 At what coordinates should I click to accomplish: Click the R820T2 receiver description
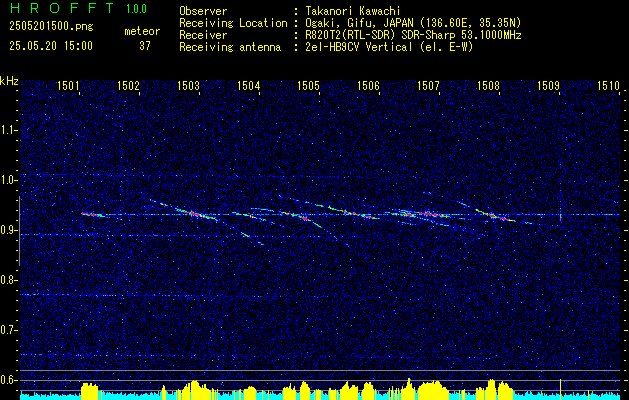point(411,35)
